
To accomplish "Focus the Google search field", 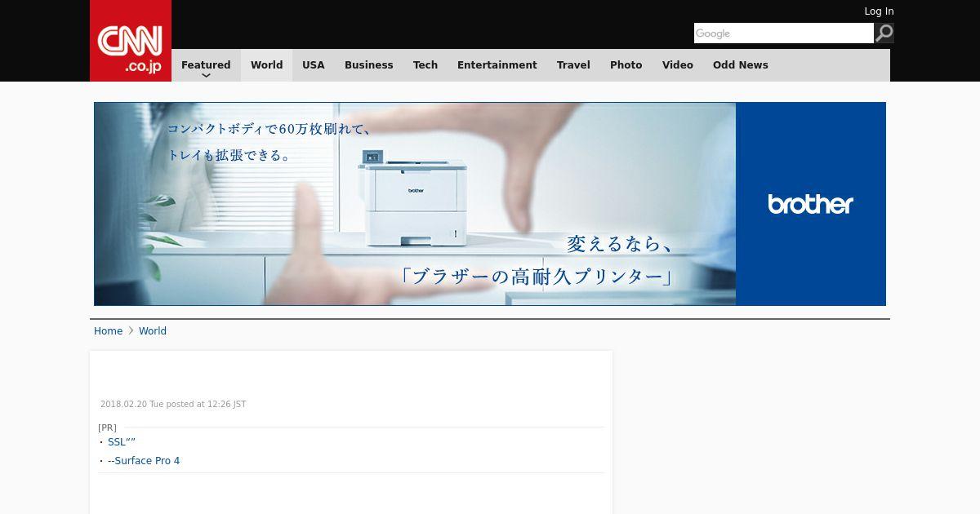I will tap(784, 33).
